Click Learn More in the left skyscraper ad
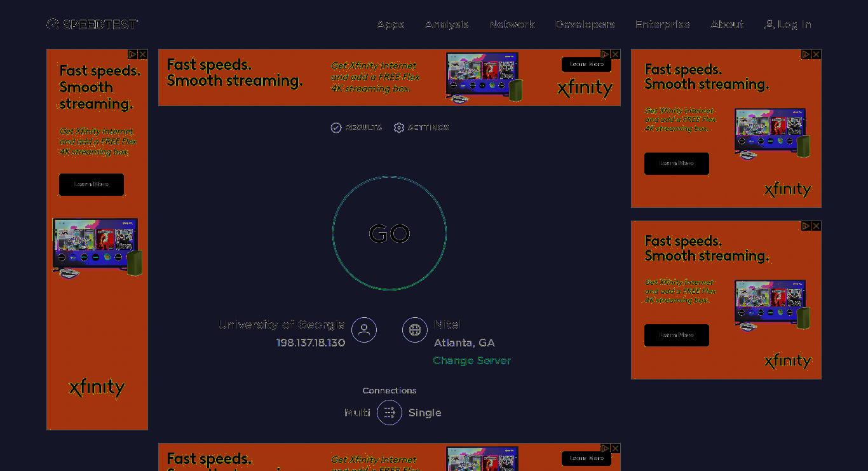The width and height of the screenshot is (868, 471). [x=92, y=184]
